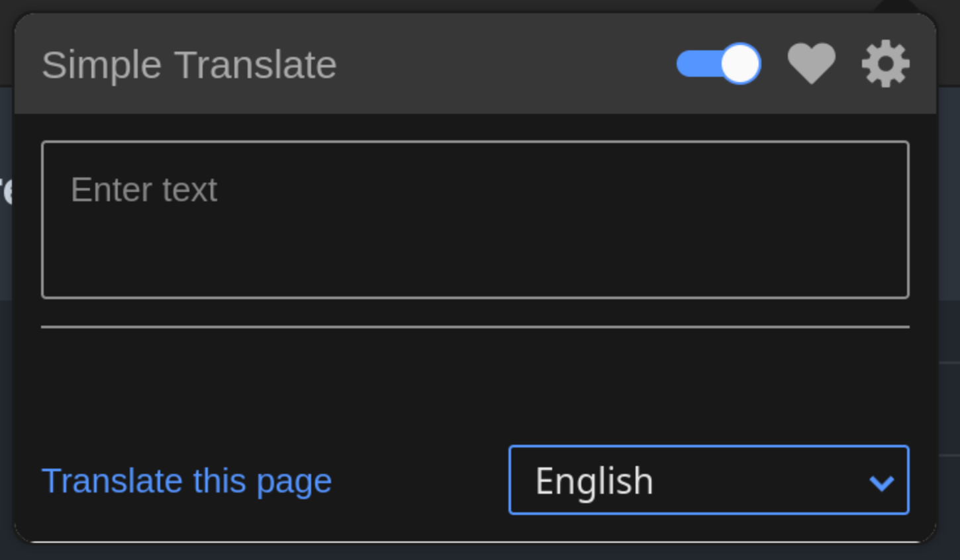Viewport: 960px width, 560px height.
Task: Click the chevron arrow in English selector
Action: (x=881, y=483)
